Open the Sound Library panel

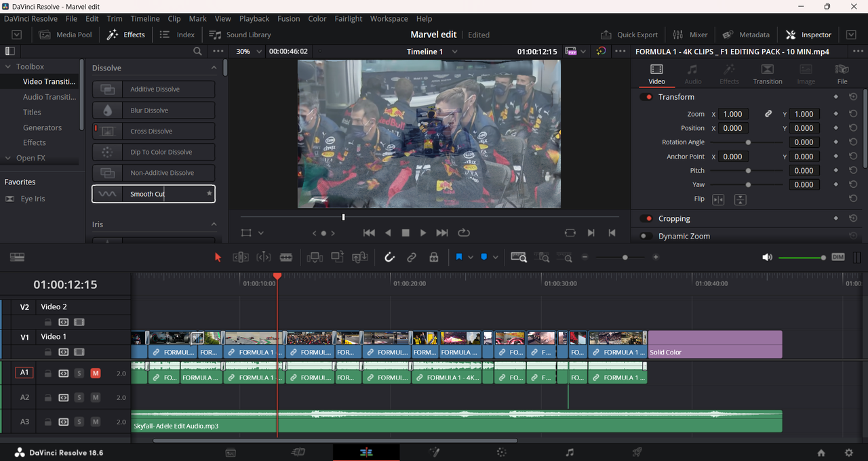(x=240, y=35)
